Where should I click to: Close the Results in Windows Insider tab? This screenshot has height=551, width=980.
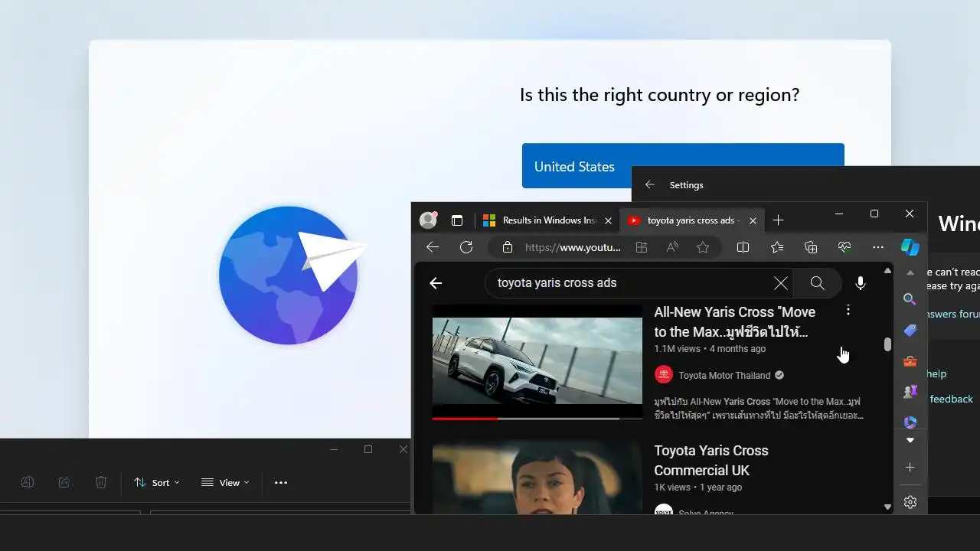(608, 220)
